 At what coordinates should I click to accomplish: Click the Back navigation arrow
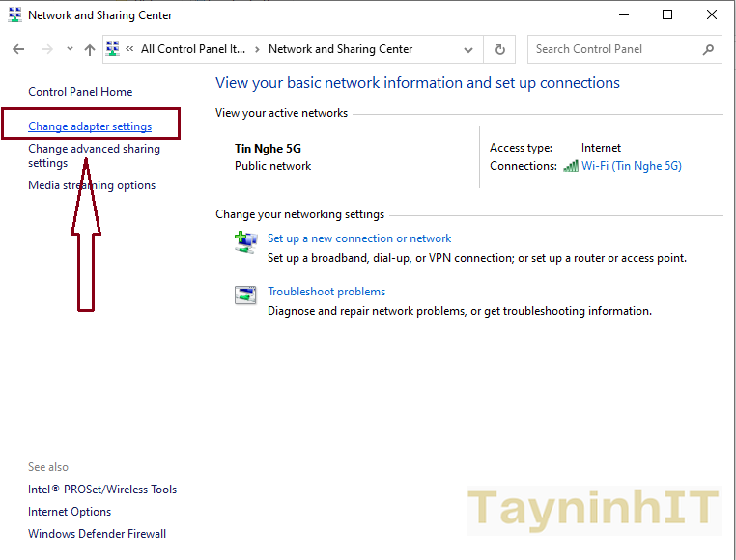click(x=18, y=49)
